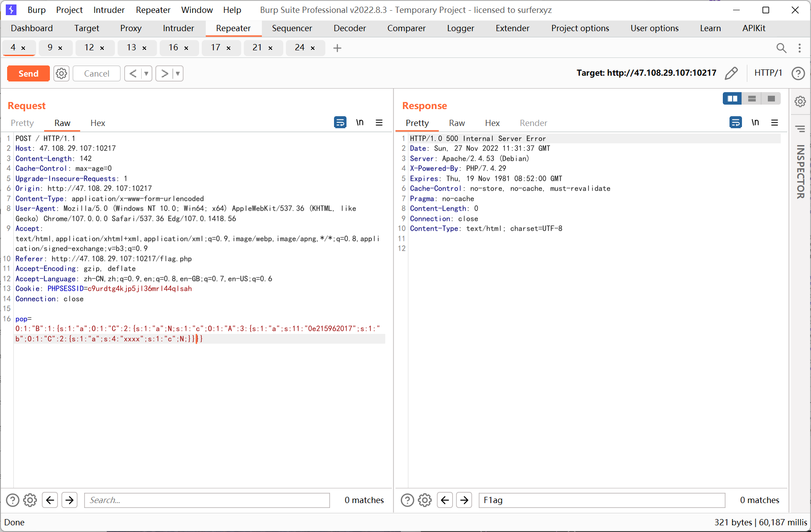Viewport: 811px width, 532px height.
Task: Edit target with pencil icon
Action: click(x=731, y=73)
